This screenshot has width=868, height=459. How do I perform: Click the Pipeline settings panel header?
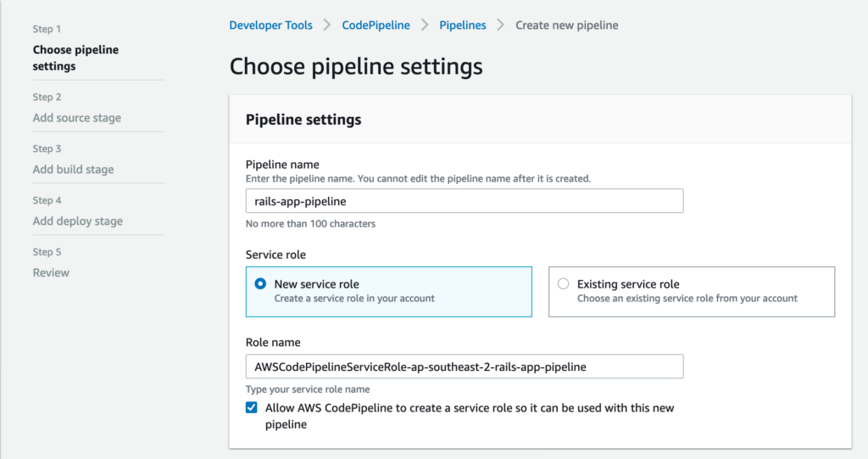pos(540,119)
